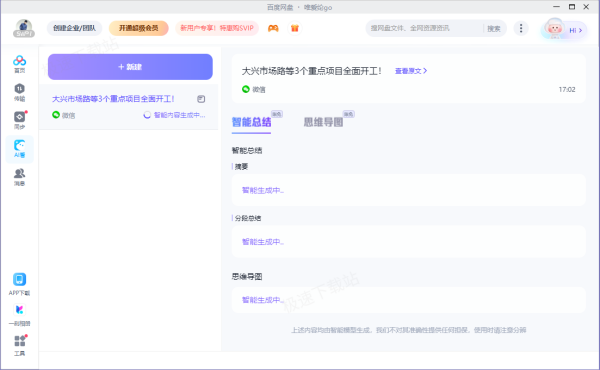Viewport: 600px width, 370px height.
Task: Select the AI看 sidebar icon
Action: click(20, 149)
